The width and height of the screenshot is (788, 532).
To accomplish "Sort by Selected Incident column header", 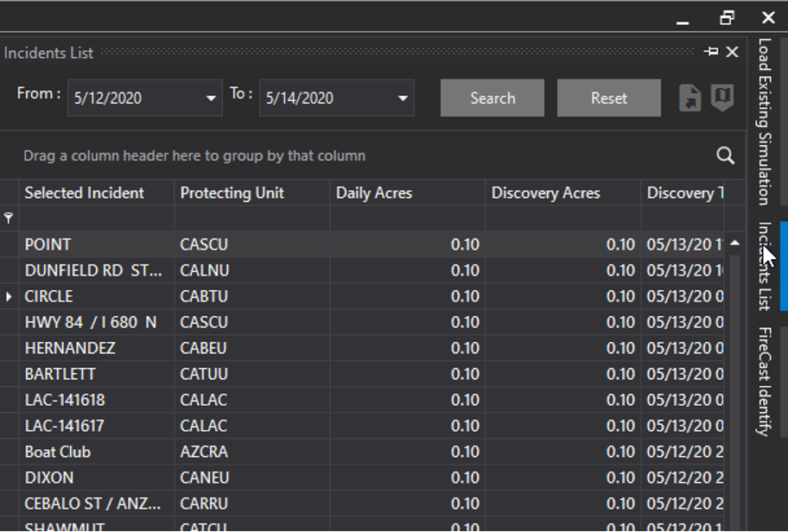I will click(85, 193).
